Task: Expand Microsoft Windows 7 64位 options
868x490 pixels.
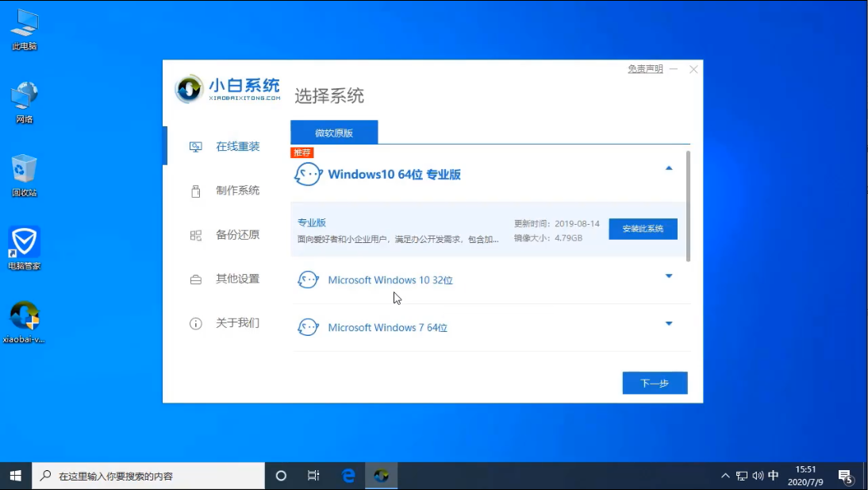Action: [669, 323]
